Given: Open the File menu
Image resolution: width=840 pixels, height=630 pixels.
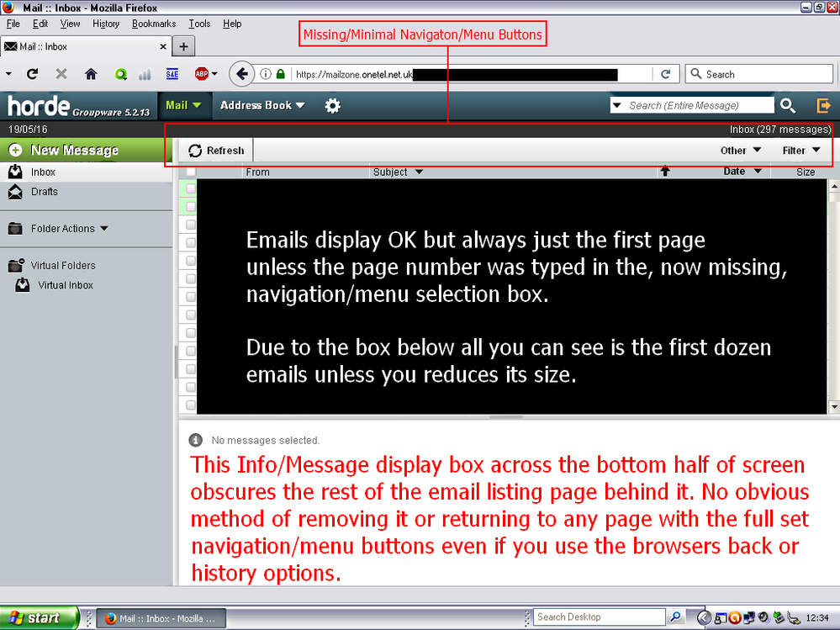Looking at the screenshot, I should click(x=13, y=24).
